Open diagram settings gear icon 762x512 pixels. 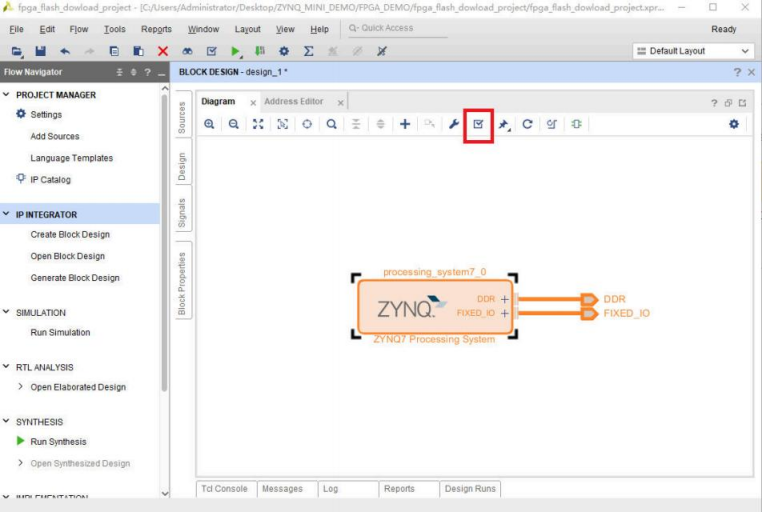click(734, 124)
